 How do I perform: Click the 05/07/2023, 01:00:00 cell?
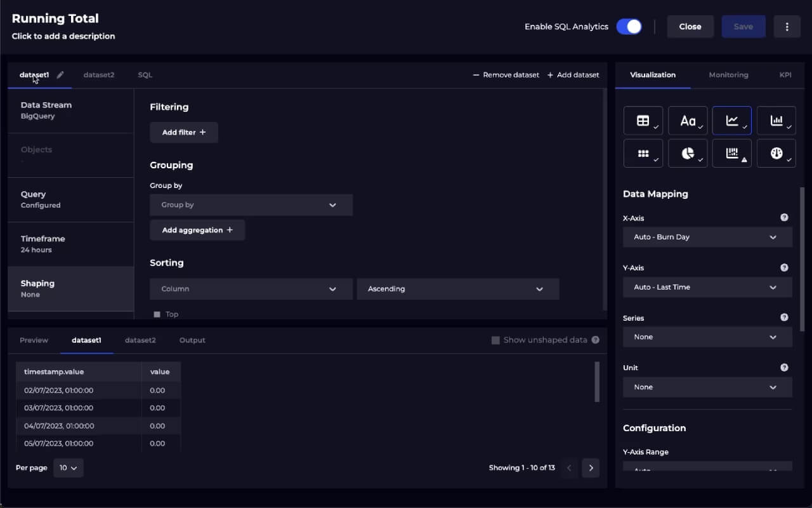[x=79, y=443]
